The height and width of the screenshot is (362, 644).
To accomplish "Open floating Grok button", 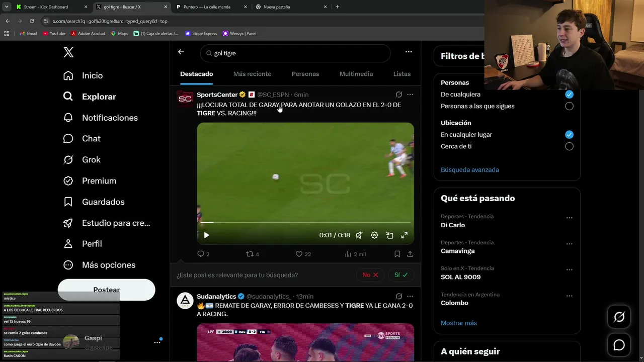I will click(619, 317).
